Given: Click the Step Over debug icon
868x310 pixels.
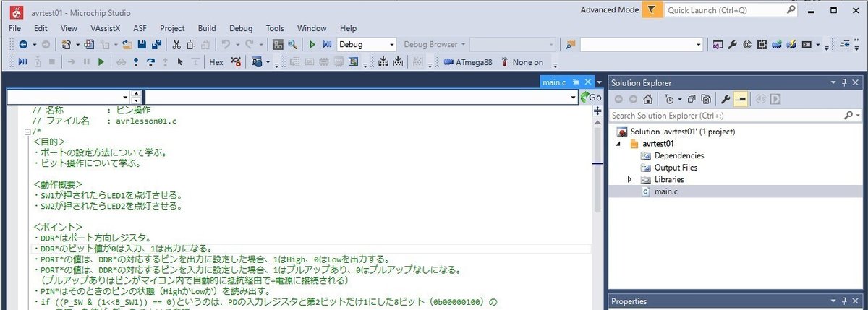Looking at the screenshot, I should [x=150, y=62].
